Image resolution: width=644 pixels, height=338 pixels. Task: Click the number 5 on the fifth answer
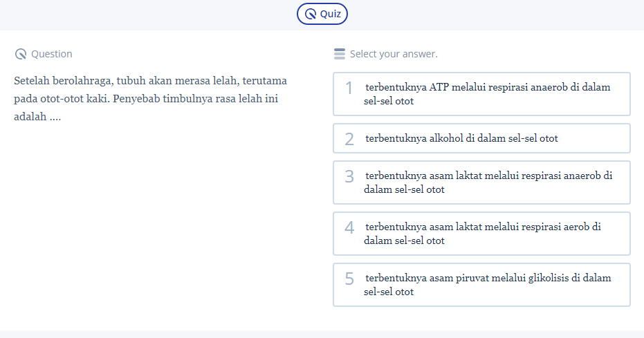tap(349, 279)
